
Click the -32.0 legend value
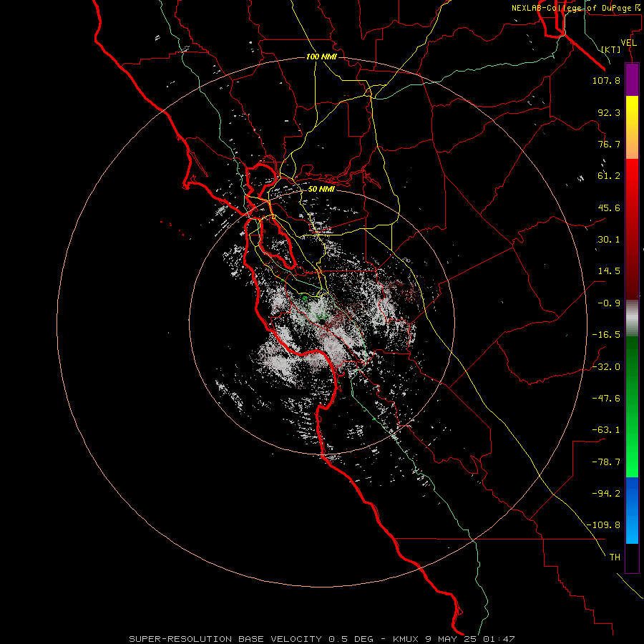pyautogui.click(x=606, y=367)
